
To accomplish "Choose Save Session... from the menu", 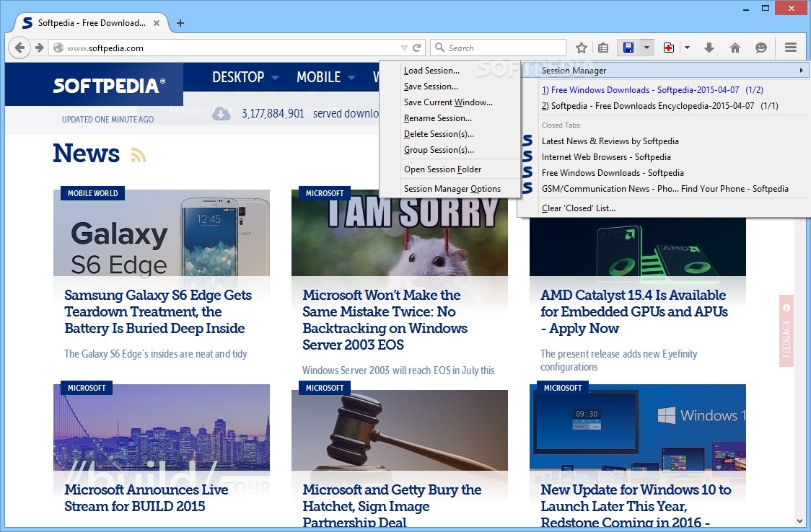I will [x=450, y=87].
